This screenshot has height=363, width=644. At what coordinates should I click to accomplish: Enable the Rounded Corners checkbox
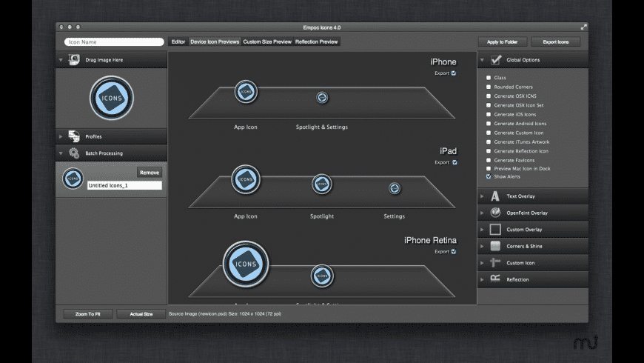[x=488, y=87]
